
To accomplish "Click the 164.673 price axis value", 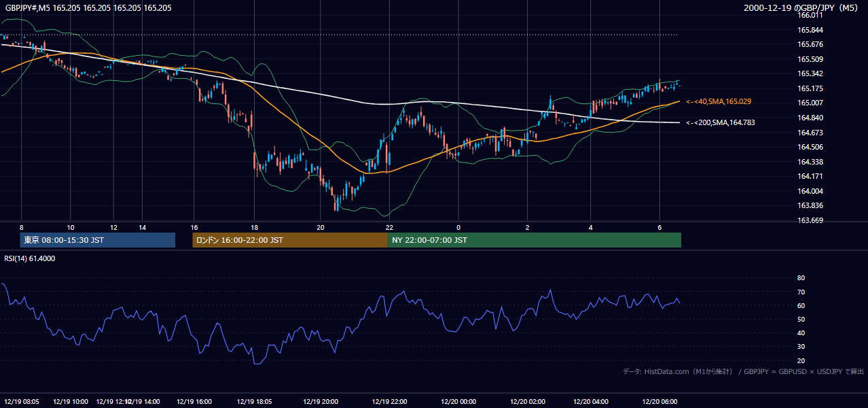I will (x=810, y=133).
